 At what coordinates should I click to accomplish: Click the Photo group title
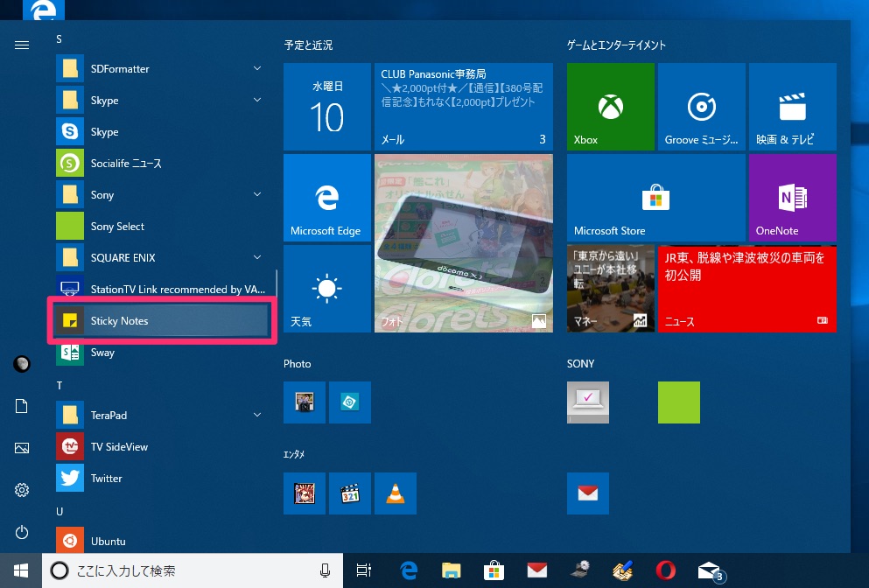coord(297,363)
